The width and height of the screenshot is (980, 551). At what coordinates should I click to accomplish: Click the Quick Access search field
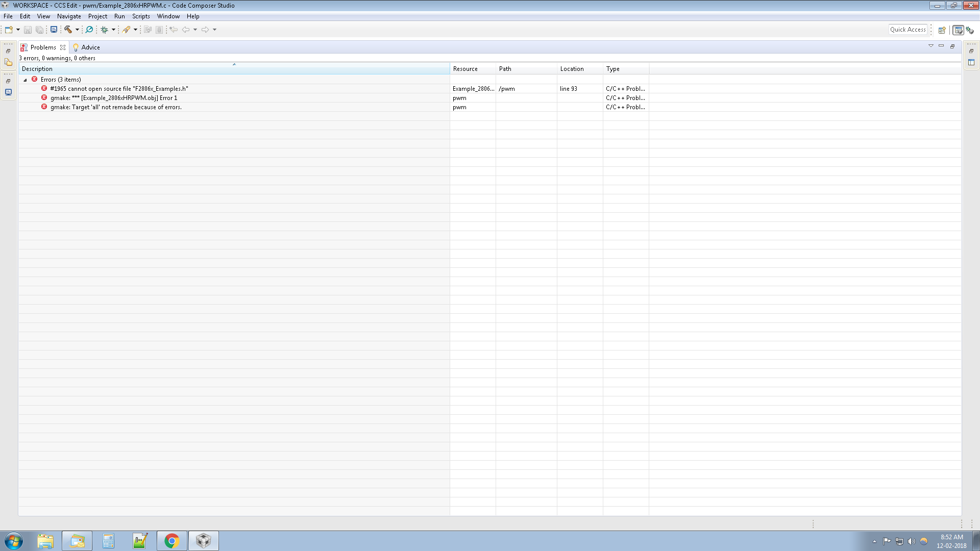click(x=908, y=30)
